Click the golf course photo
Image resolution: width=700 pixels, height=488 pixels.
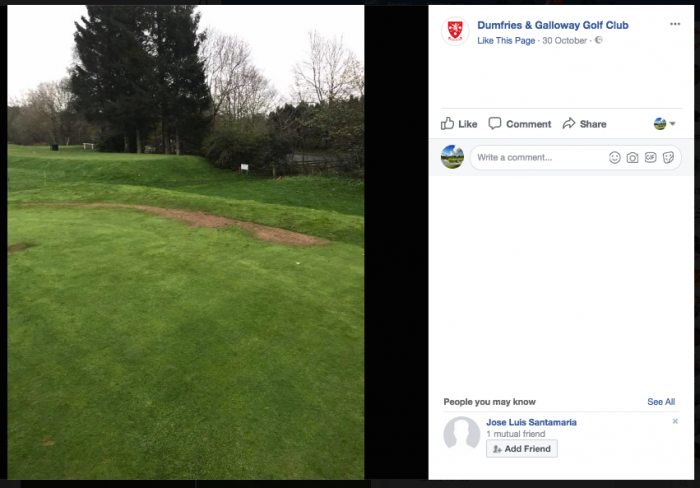click(186, 242)
